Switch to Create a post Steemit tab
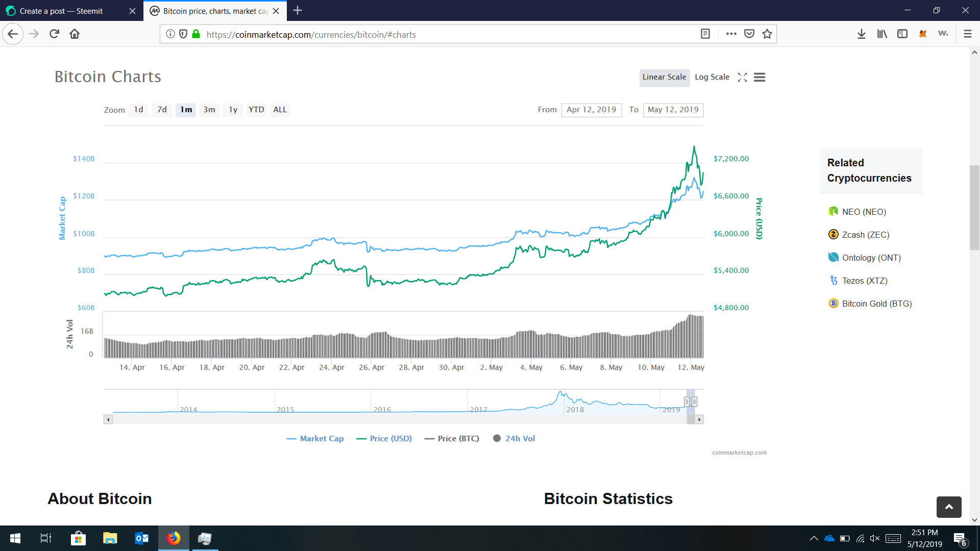The image size is (980, 551). pyautogui.click(x=61, y=11)
